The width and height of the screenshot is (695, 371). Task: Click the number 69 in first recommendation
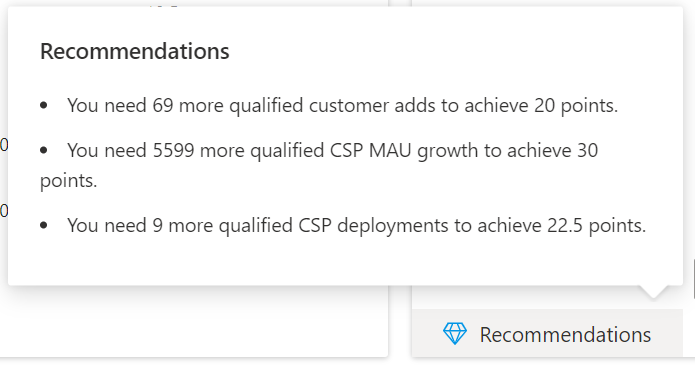(x=163, y=105)
